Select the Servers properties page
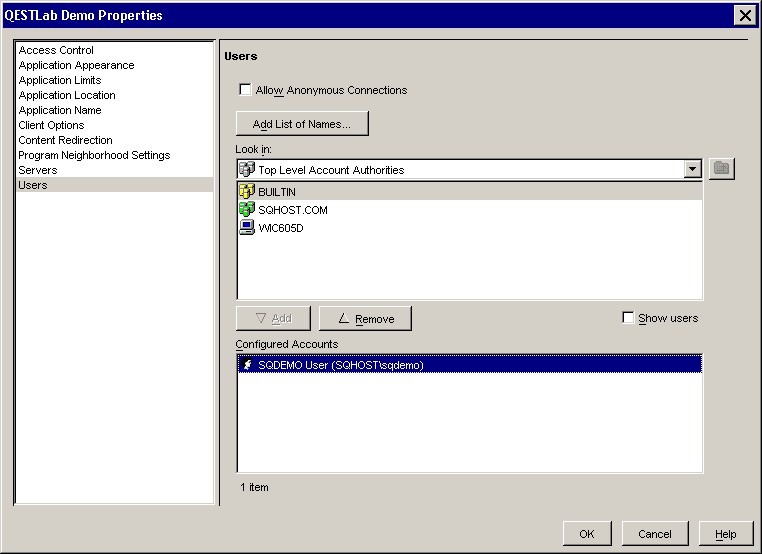This screenshot has height=554, width=762. 38,170
